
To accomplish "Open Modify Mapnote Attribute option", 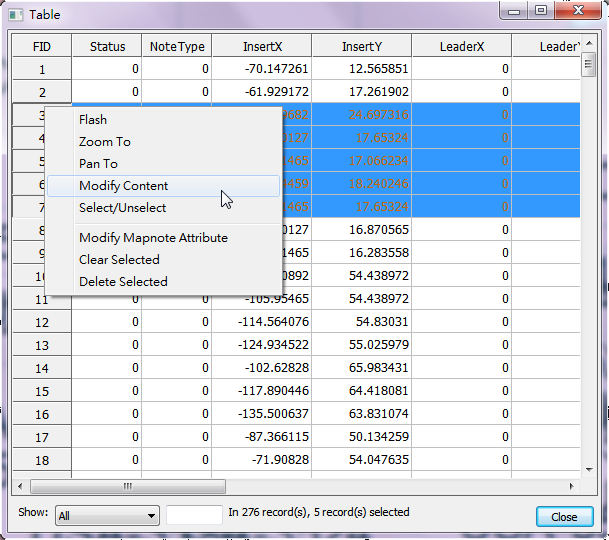I will point(153,238).
